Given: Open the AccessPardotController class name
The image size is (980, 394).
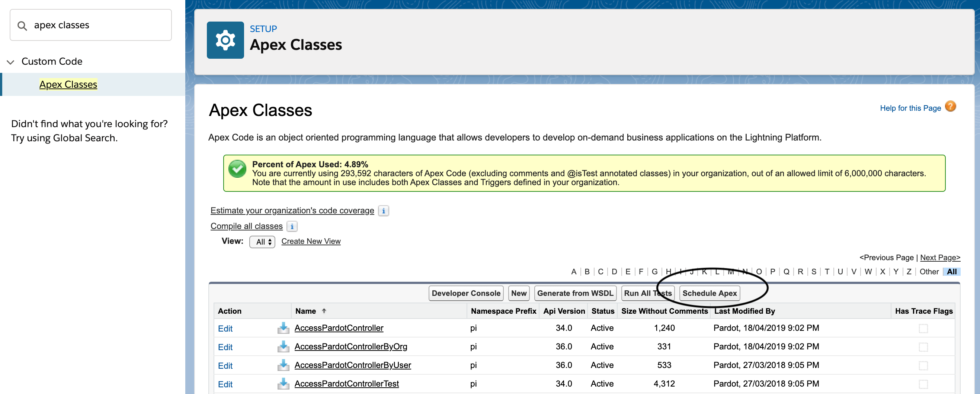Looking at the screenshot, I should pos(339,328).
